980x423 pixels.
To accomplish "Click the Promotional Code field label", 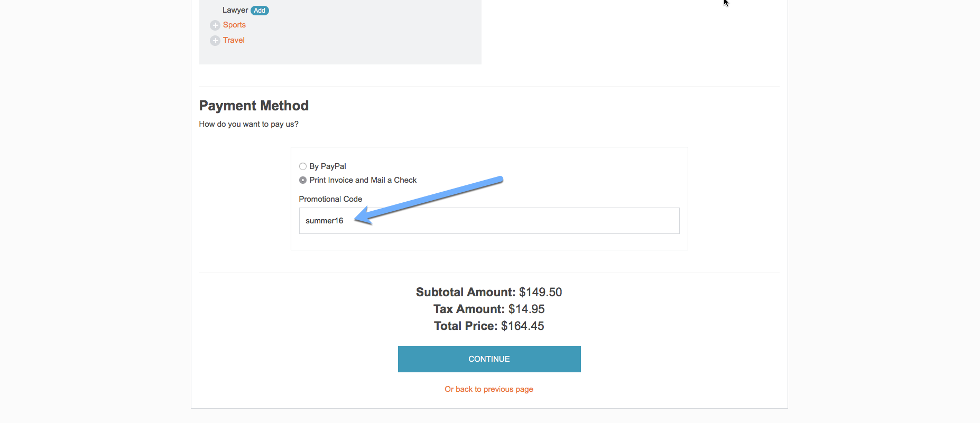I will tap(330, 199).
